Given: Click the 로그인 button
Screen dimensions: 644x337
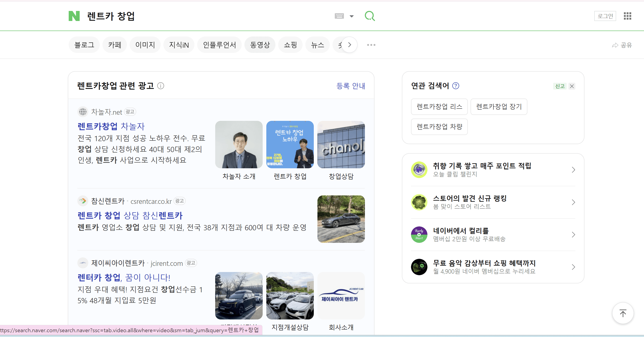Looking at the screenshot, I should tap(605, 16).
